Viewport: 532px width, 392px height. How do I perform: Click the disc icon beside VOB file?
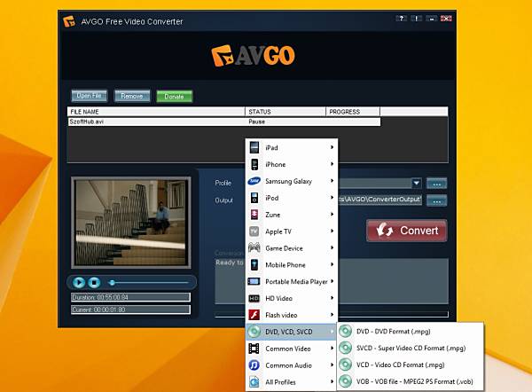click(x=346, y=381)
